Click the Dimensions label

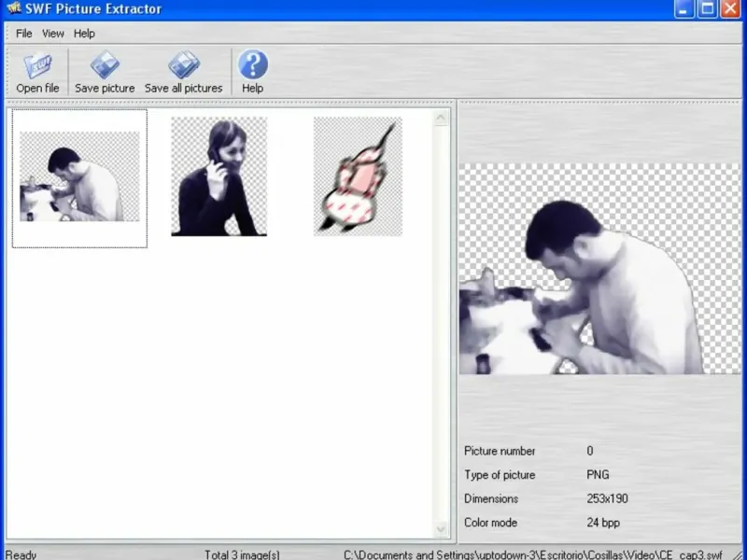491,498
